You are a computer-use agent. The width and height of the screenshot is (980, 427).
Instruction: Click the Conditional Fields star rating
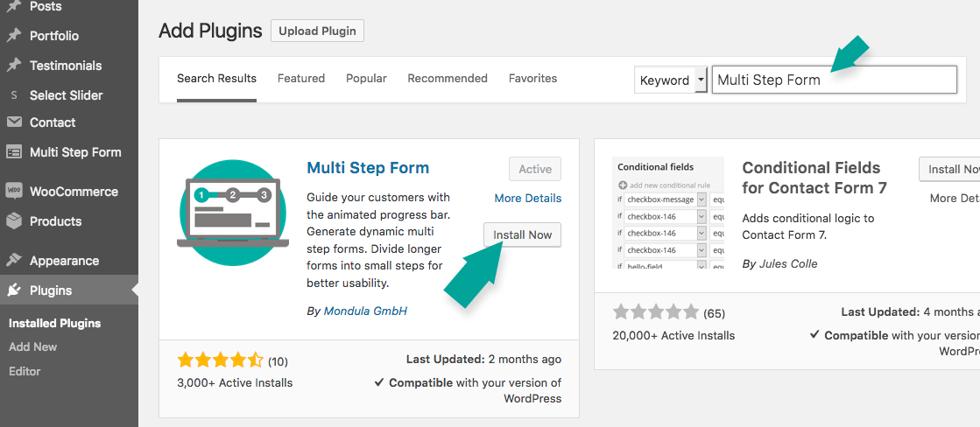point(656,312)
